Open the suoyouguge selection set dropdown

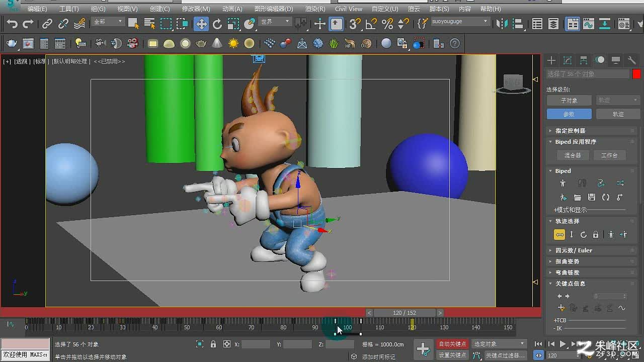coord(460,22)
